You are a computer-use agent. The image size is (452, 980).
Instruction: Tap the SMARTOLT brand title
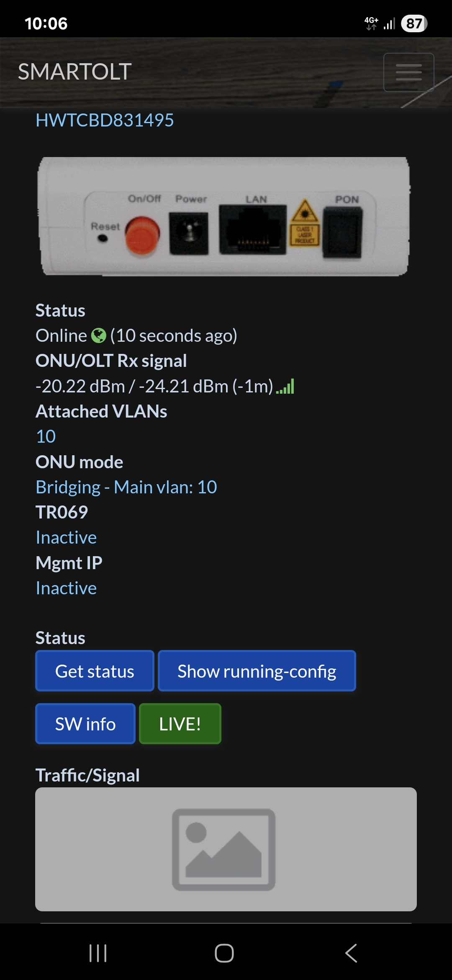[x=75, y=72]
